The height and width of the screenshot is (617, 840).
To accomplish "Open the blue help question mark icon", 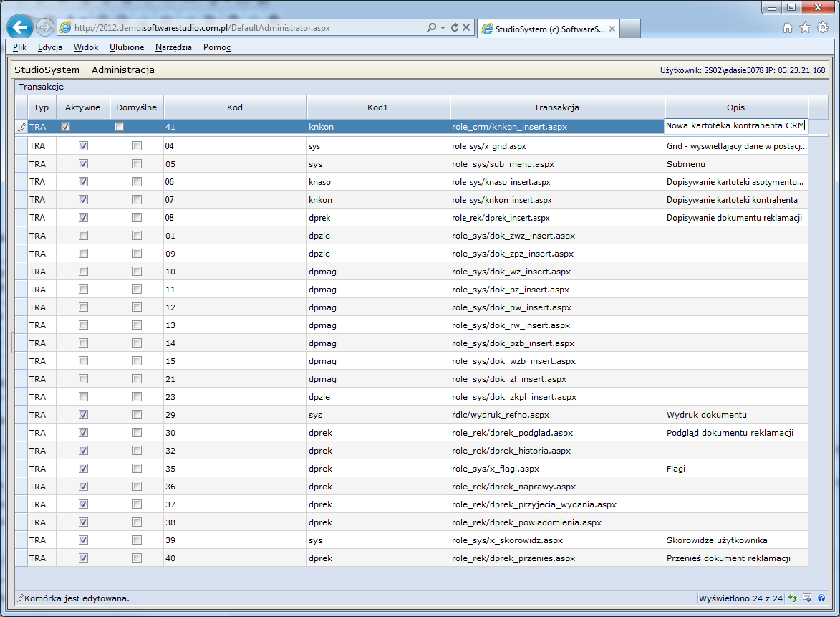I will point(821,598).
